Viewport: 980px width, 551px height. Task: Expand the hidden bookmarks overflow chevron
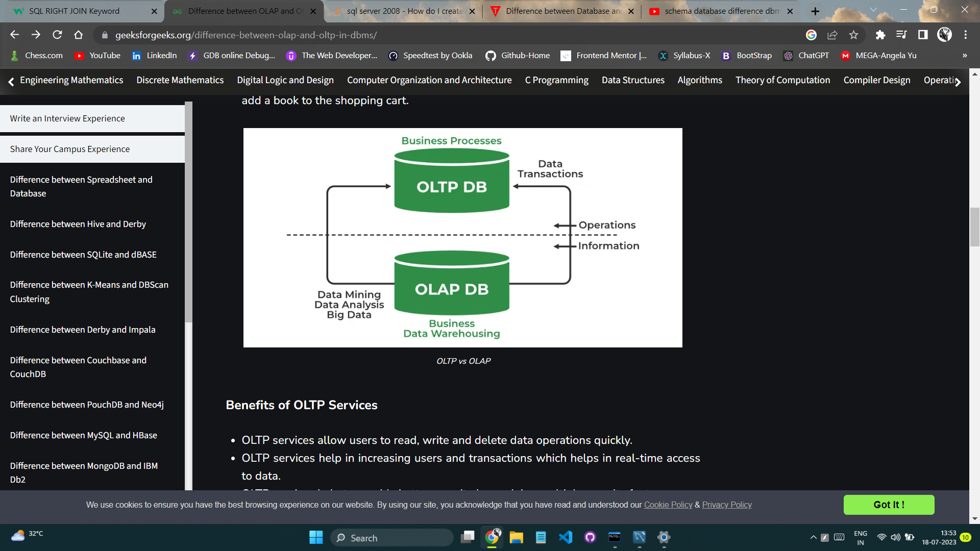point(965,56)
